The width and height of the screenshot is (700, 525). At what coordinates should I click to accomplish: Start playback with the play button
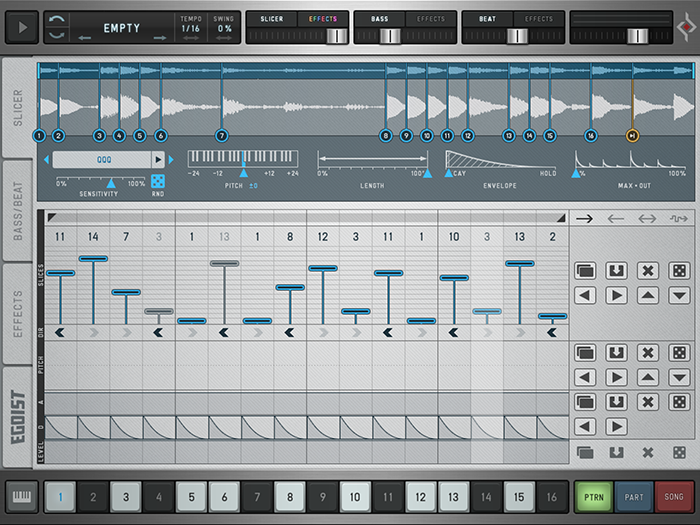tap(22, 28)
